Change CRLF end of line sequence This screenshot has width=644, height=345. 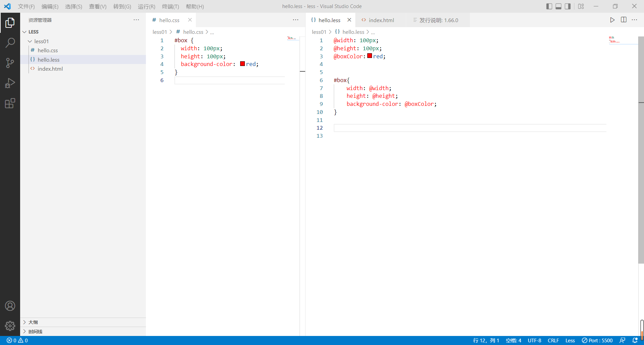(x=553, y=340)
